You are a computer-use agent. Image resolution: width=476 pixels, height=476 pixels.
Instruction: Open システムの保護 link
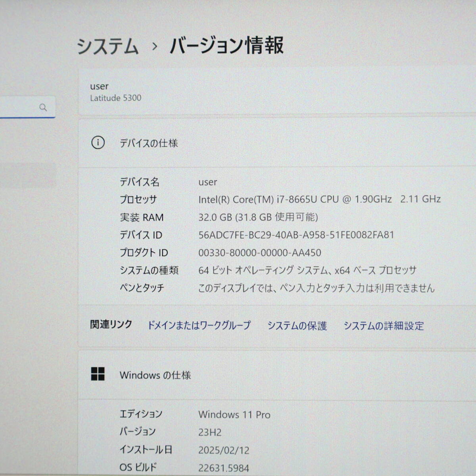pos(297,326)
